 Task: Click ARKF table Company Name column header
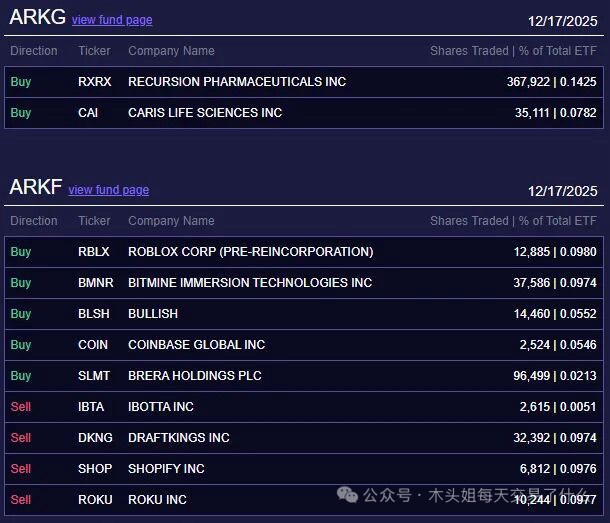pyautogui.click(x=171, y=221)
